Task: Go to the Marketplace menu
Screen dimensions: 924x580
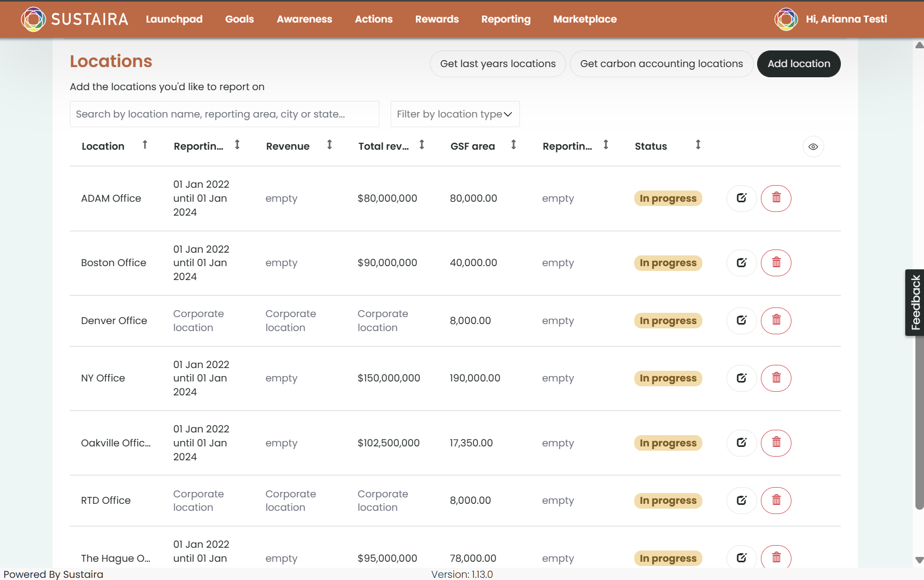Action: coord(585,19)
